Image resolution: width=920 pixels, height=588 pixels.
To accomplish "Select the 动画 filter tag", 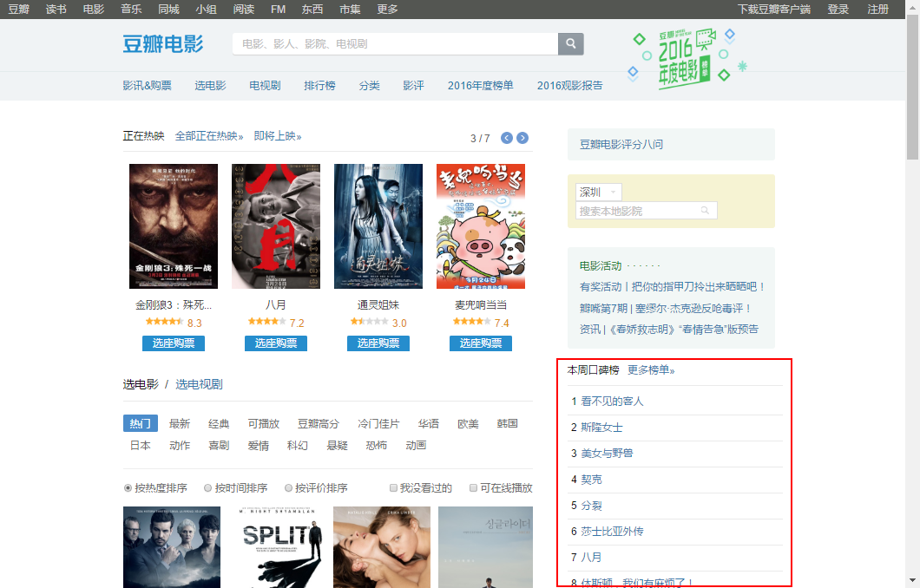I will click(416, 446).
